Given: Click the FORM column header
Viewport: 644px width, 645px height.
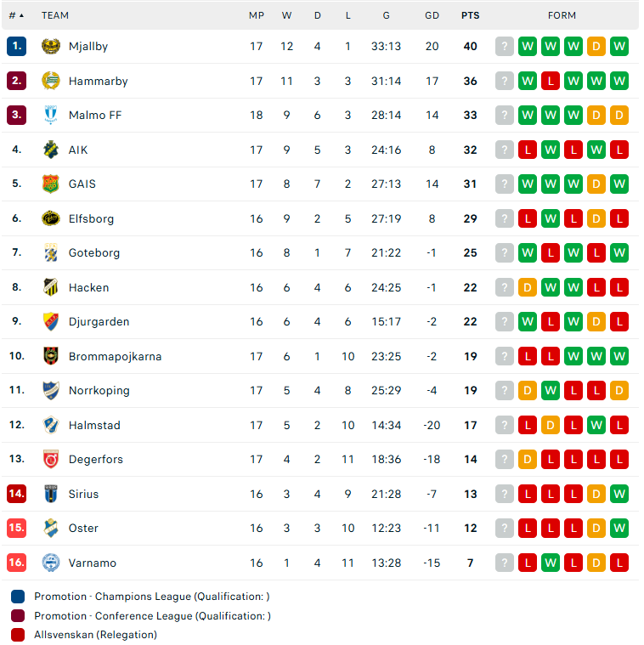Looking at the screenshot, I should [x=562, y=15].
